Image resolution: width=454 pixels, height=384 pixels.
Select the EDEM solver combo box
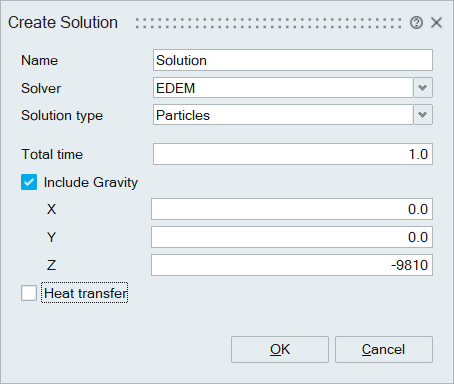pos(283,88)
